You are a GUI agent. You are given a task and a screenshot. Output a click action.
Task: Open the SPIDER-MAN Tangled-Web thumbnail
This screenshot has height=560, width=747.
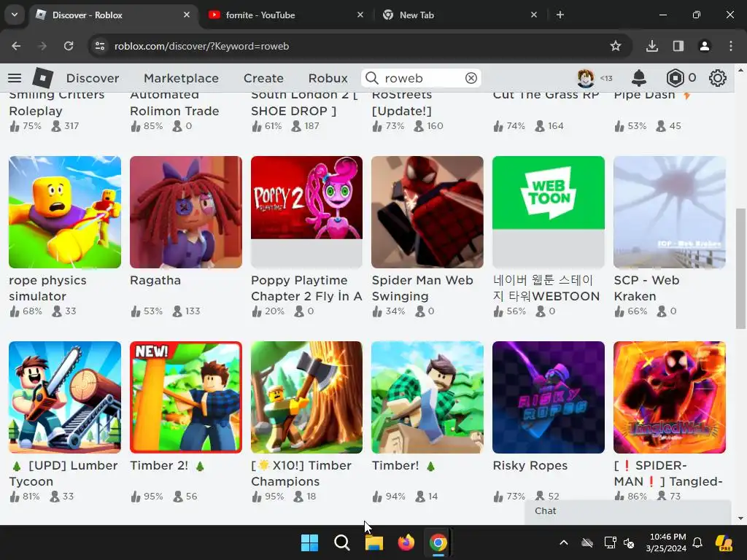[x=670, y=397]
